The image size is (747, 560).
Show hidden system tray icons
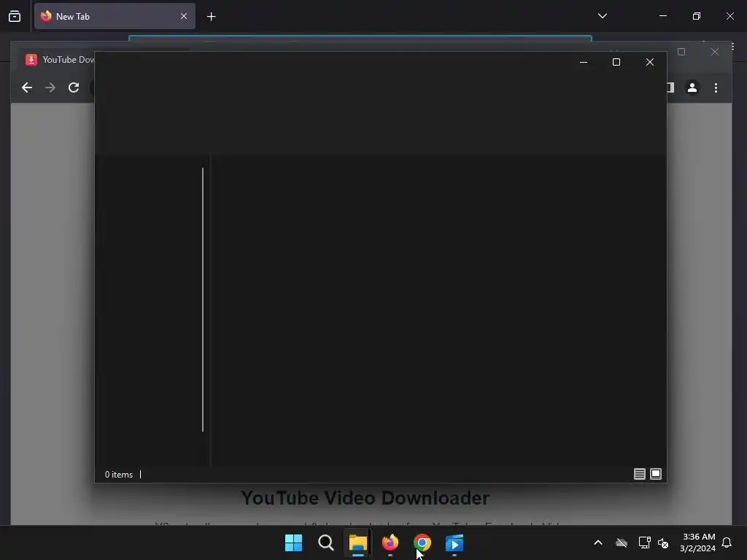click(x=598, y=542)
